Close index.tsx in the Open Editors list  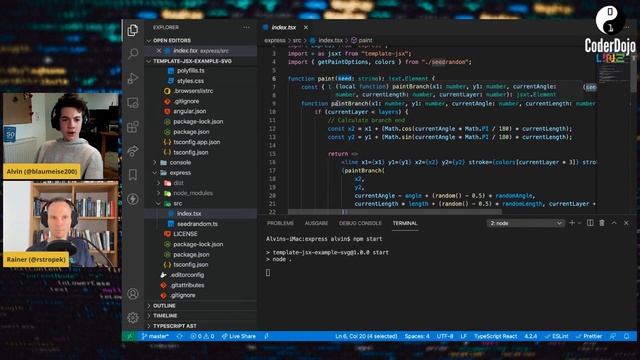coord(159,51)
